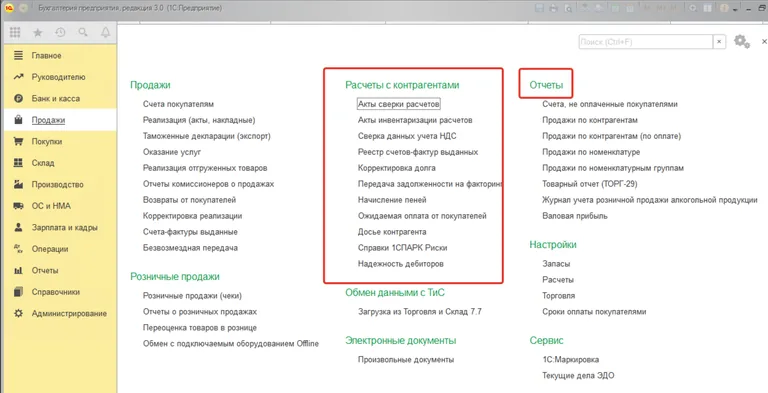Click the factory icon beside Производство

tap(19, 184)
